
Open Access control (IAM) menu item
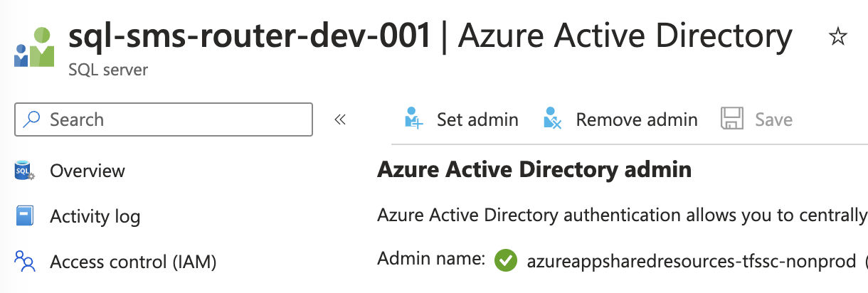pos(133,262)
